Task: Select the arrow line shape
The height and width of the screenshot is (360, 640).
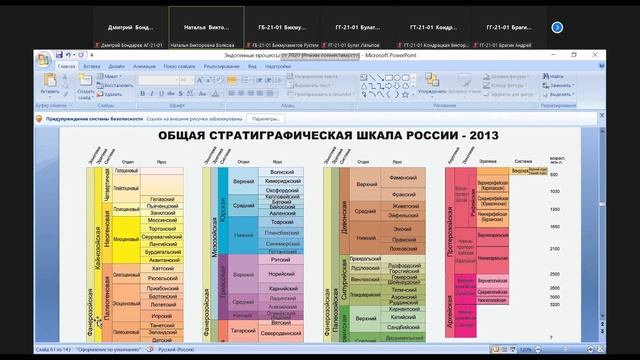Action: [380, 77]
